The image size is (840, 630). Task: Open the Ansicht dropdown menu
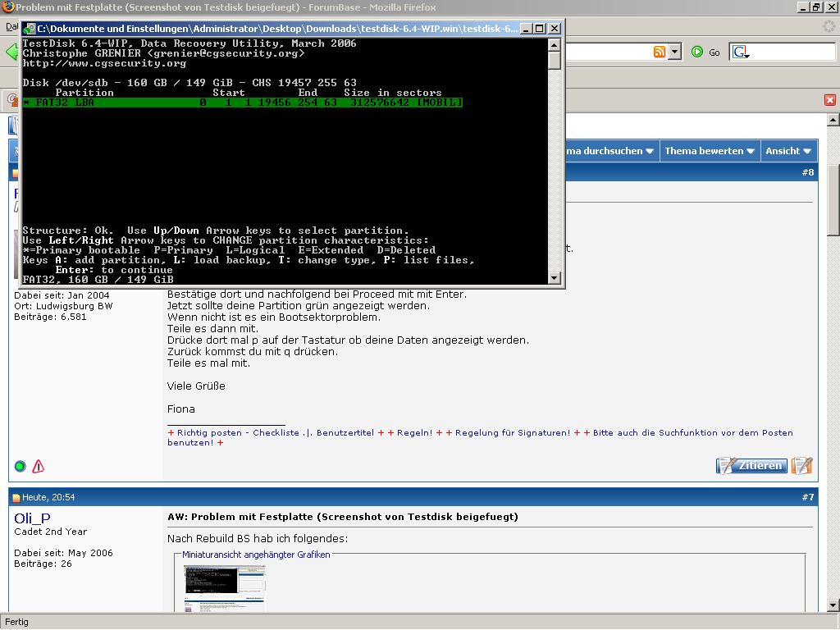tap(787, 151)
